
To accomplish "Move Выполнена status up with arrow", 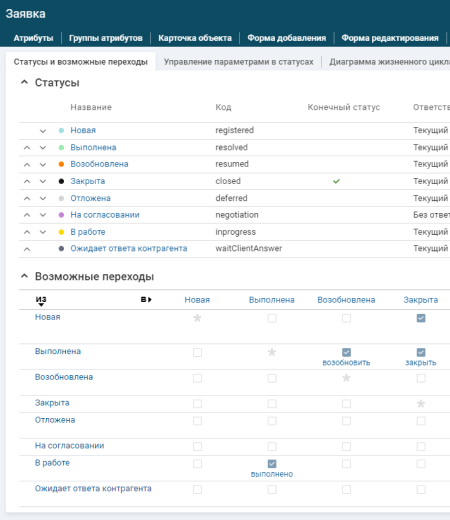I will tap(27, 148).
